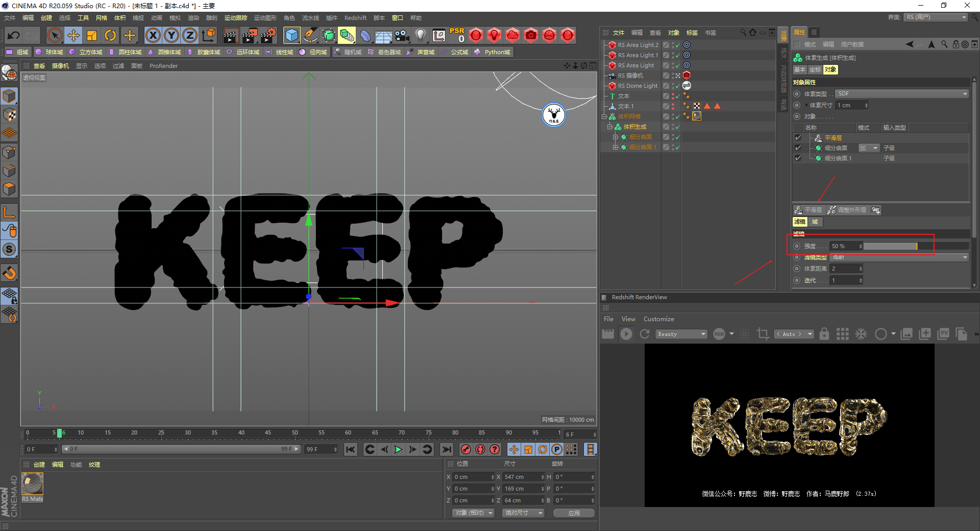Switch to 坐标 attribute tab

[x=815, y=69]
